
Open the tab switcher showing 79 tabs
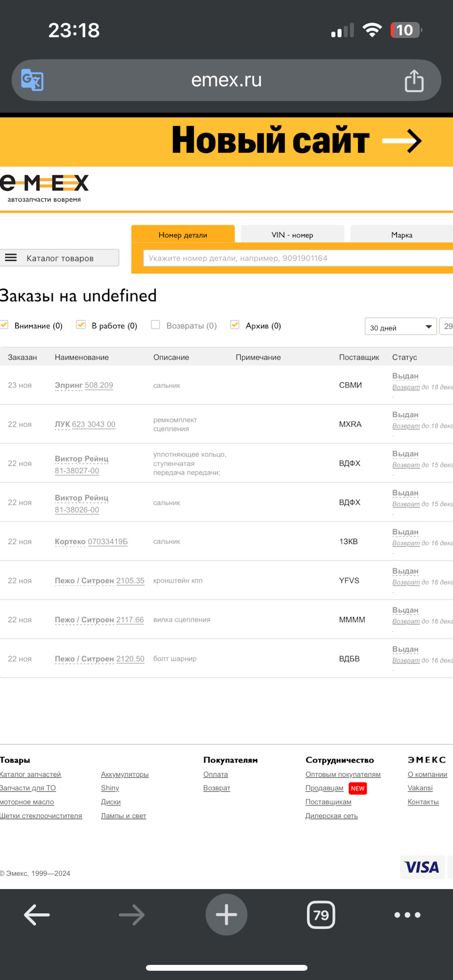[x=321, y=915]
